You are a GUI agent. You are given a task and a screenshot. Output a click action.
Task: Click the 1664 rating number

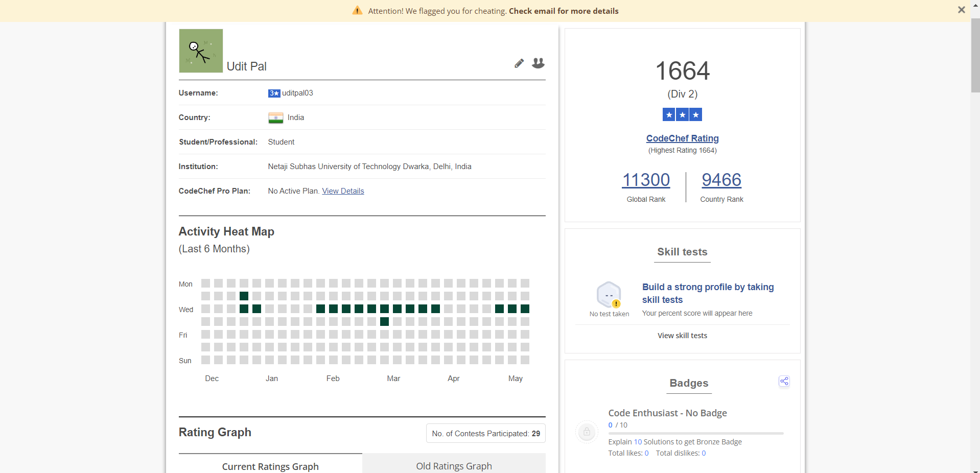[682, 71]
